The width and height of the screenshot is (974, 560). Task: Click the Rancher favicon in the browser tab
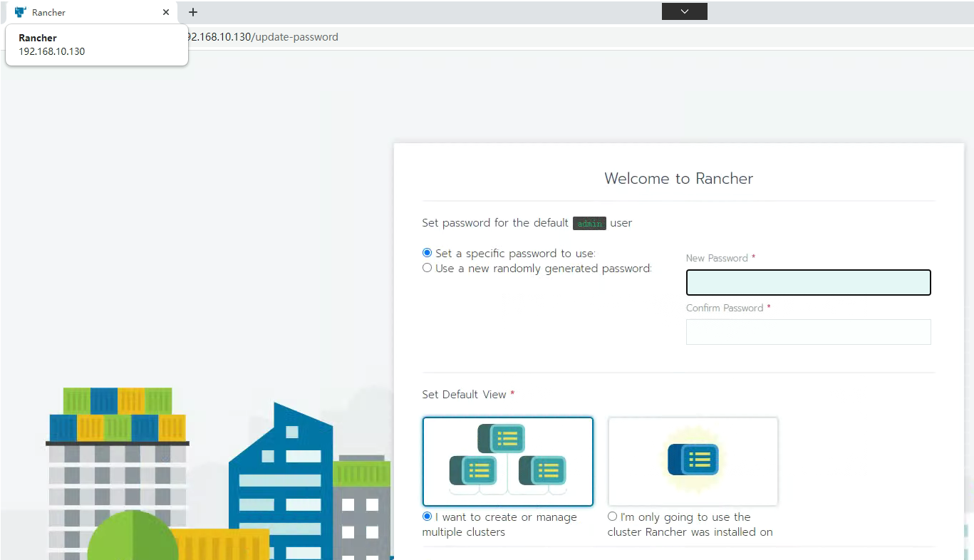pos(20,12)
